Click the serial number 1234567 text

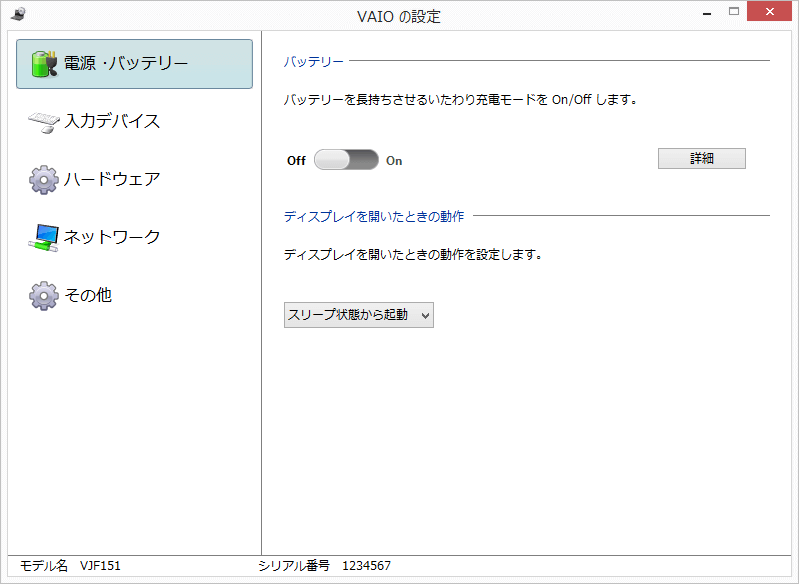pyautogui.click(x=366, y=566)
